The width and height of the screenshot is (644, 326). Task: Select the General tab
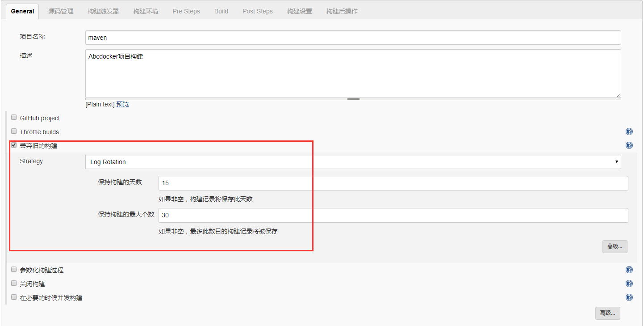pos(22,11)
